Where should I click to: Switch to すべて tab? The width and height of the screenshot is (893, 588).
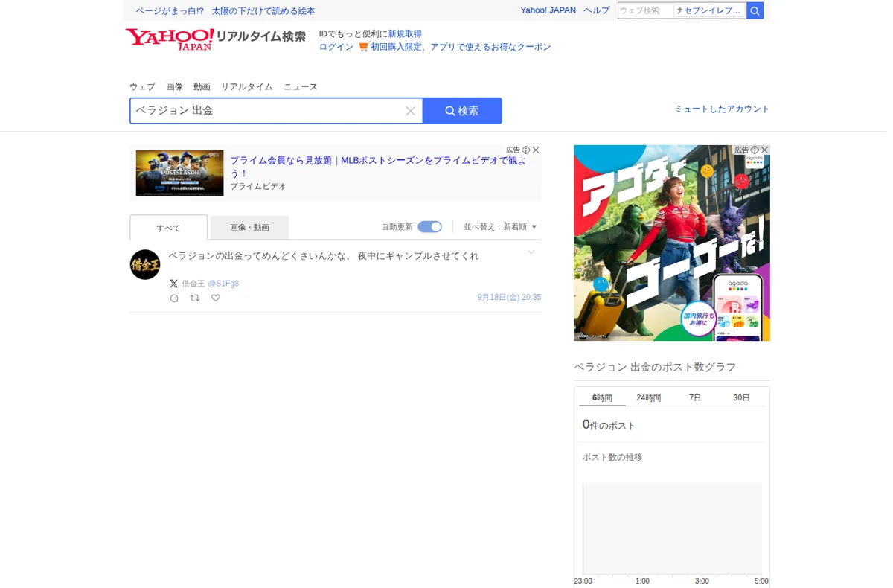[168, 228]
